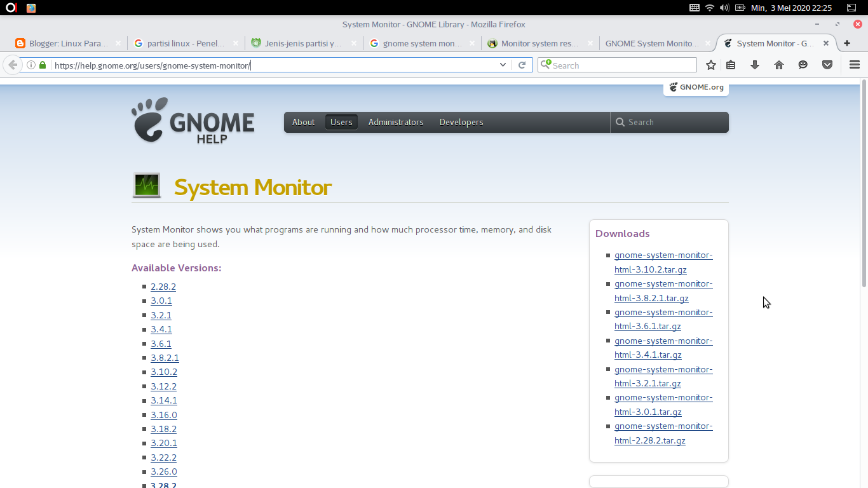Click the Home icon in Firefox toolbar
The height and width of the screenshot is (488, 868).
pos(779,65)
